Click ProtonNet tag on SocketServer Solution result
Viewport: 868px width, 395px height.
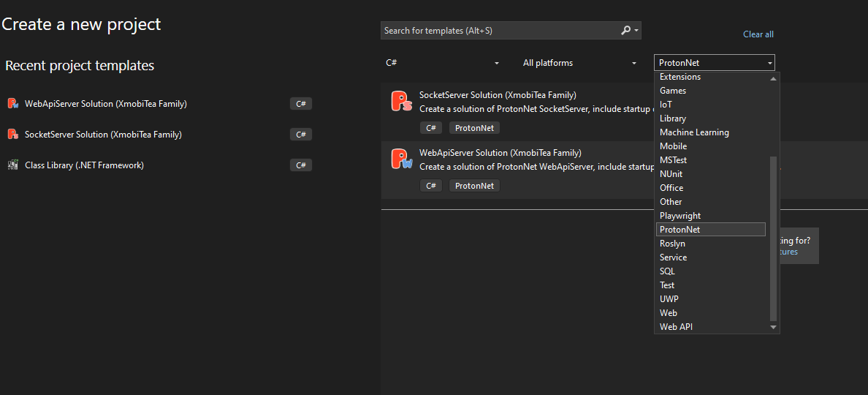tap(474, 128)
